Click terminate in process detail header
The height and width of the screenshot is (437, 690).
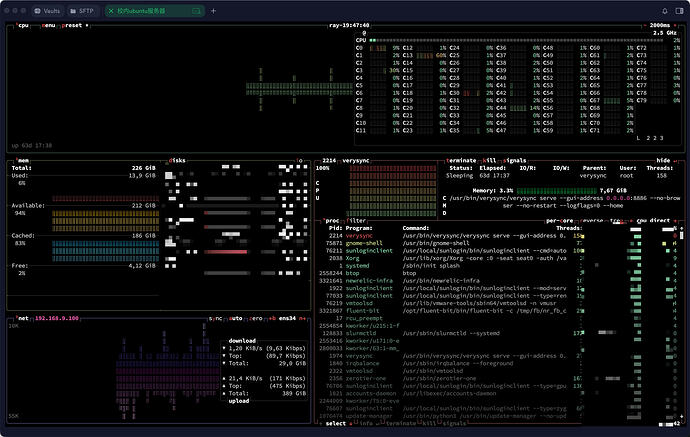point(461,161)
